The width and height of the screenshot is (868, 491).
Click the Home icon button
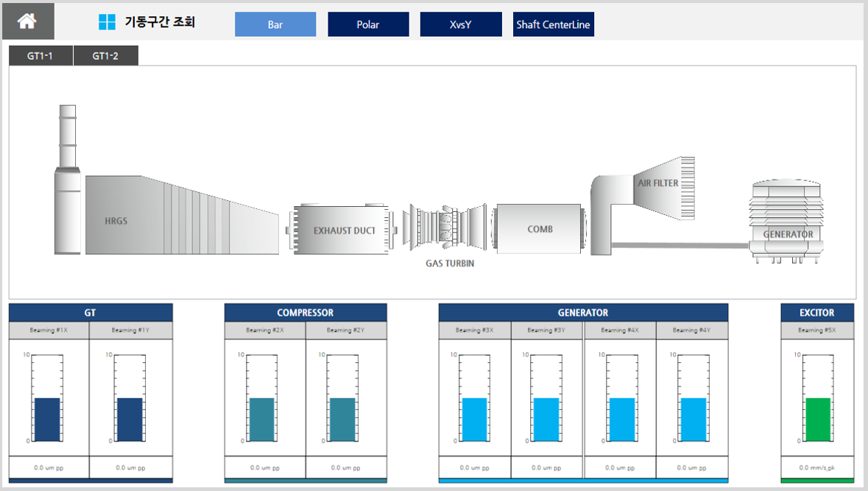(x=27, y=21)
